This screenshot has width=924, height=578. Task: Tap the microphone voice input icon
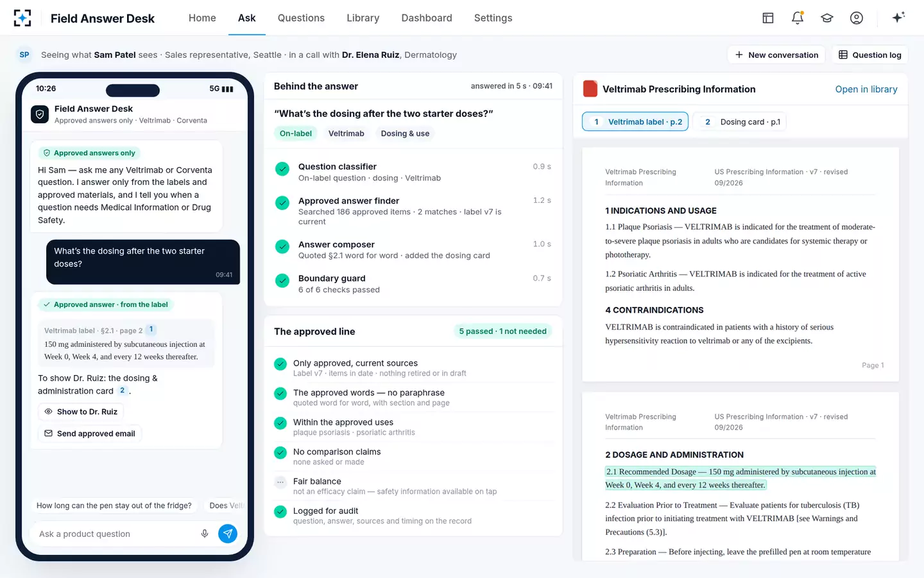click(205, 534)
